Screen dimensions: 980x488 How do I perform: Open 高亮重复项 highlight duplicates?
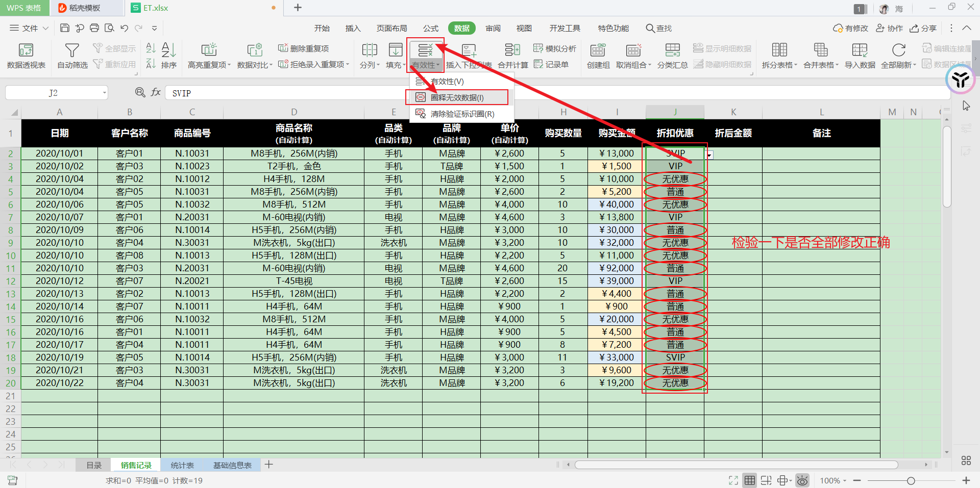209,56
